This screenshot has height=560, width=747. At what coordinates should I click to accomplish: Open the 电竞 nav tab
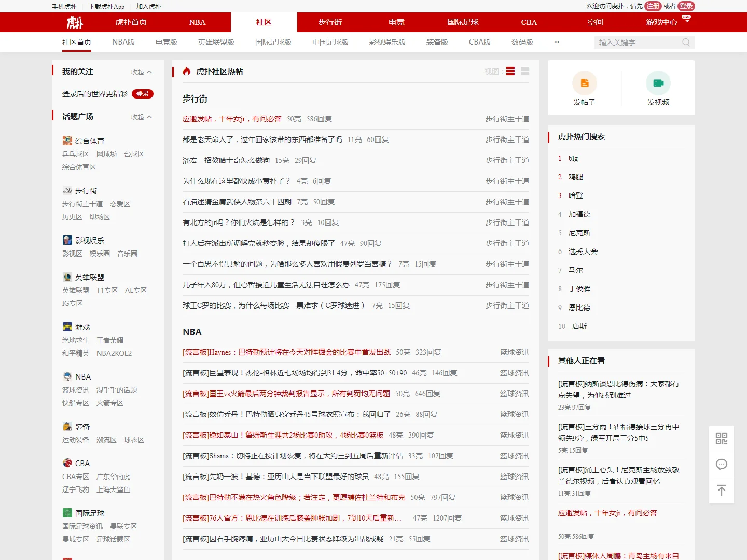click(x=396, y=22)
